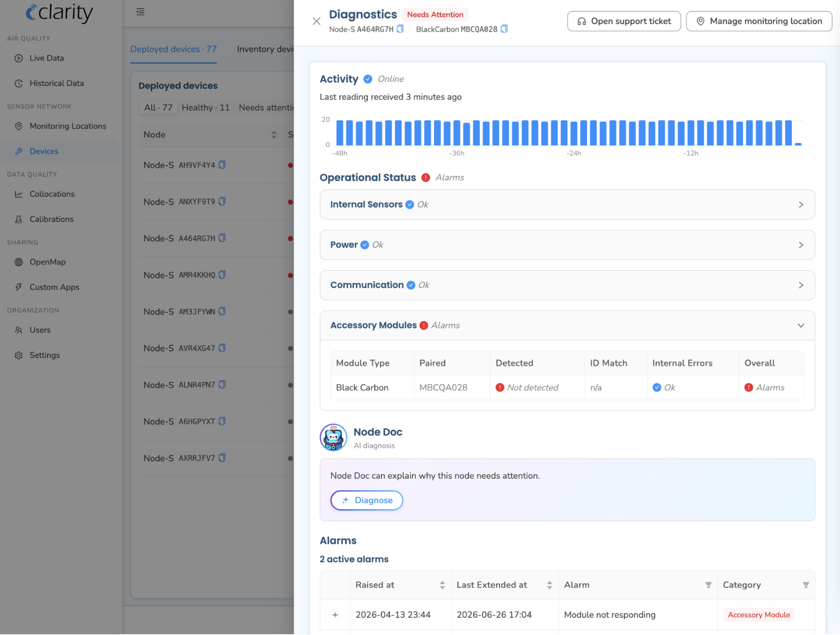
Task: Click the Activity Online check icon
Action: [x=368, y=79]
